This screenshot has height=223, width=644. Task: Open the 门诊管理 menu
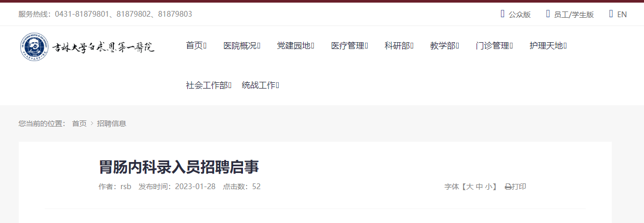click(x=494, y=46)
